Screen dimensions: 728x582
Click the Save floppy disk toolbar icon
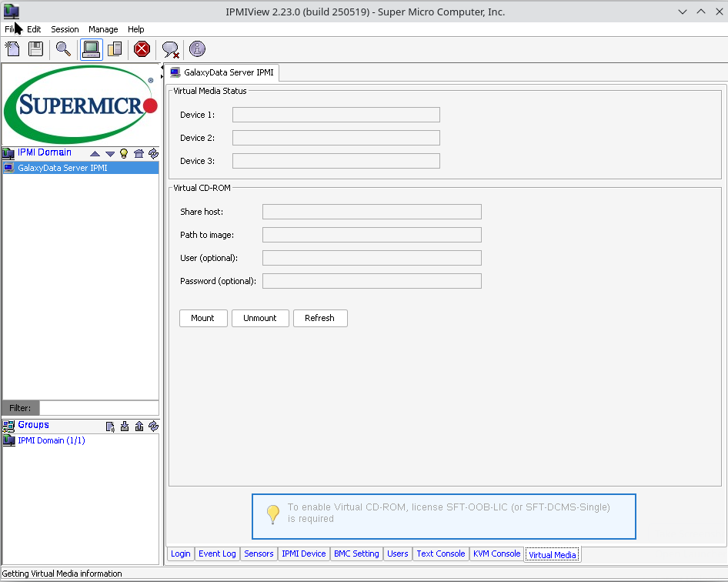(x=35, y=48)
